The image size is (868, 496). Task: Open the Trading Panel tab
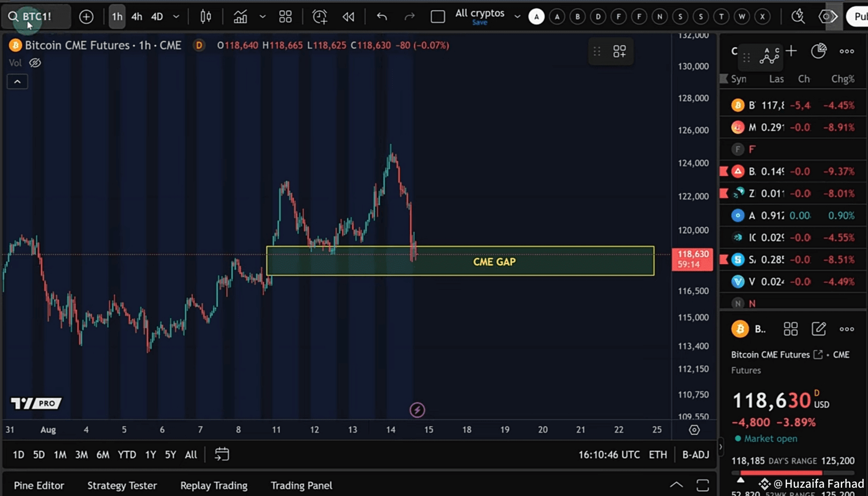click(x=301, y=485)
